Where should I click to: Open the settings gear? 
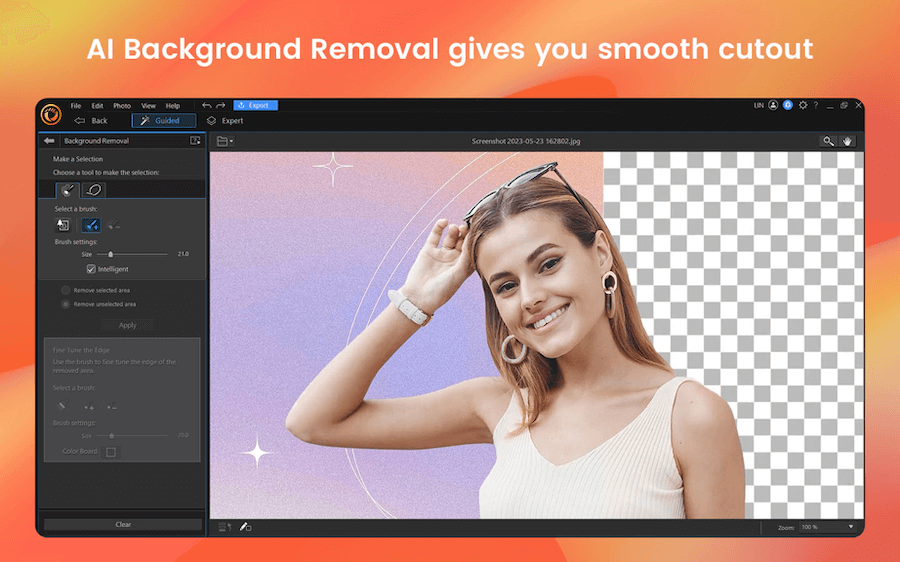[x=803, y=105]
